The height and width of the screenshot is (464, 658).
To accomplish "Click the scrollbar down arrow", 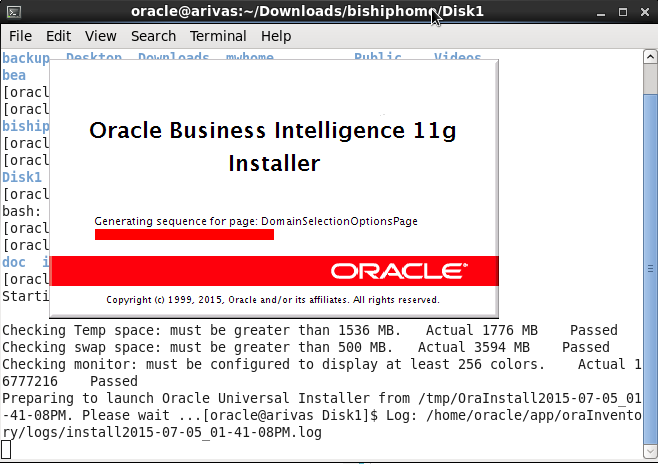I will pos(650,451).
